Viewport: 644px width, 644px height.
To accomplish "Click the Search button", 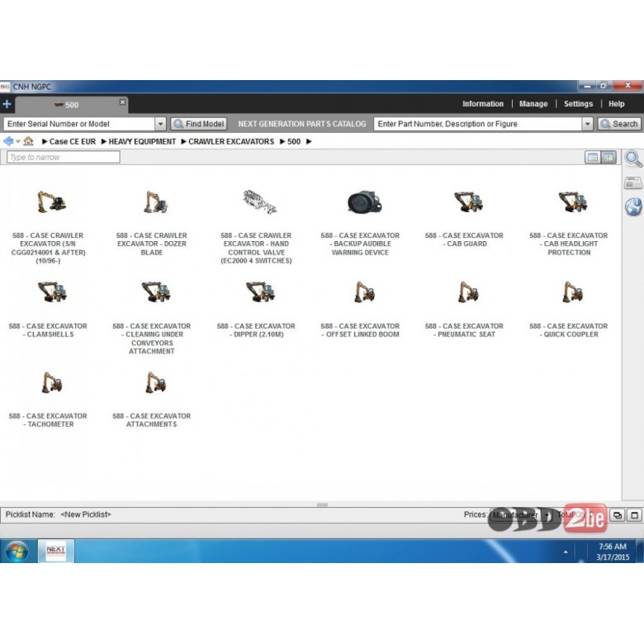I will tap(619, 124).
